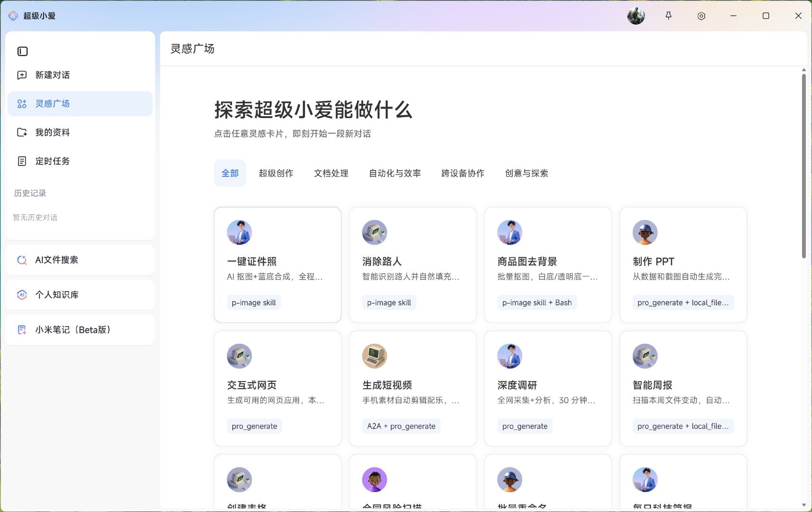Click the avatar on 创建表格 card

[240, 480]
